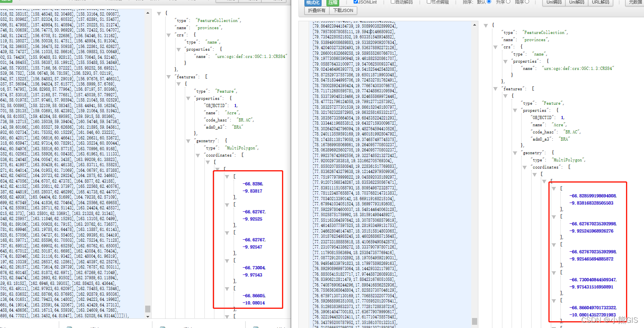Image resolution: width=644 pixels, height=328 pixels.
Task: Click the "provinces" name value in right tree
Action: 536,40
